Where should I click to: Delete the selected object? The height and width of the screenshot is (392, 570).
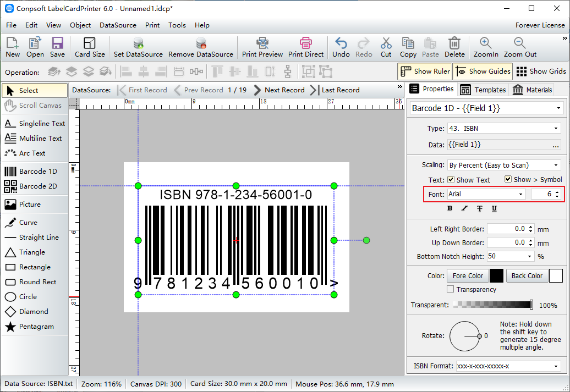454,47
